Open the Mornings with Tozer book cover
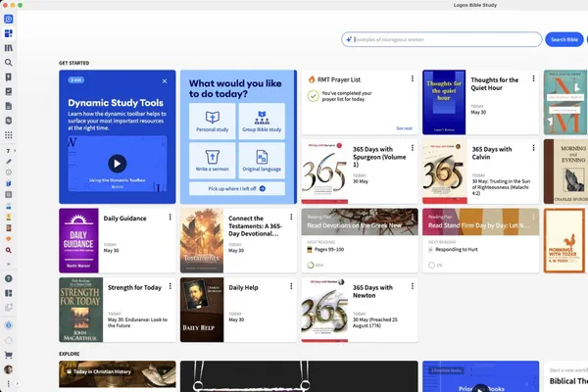Viewport: 588px width, 392px height. click(x=564, y=240)
